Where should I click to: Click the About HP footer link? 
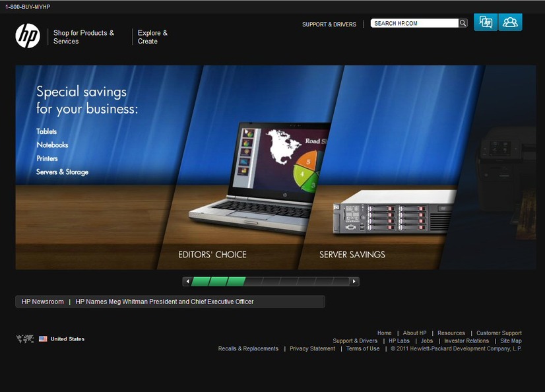tap(414, 333)
